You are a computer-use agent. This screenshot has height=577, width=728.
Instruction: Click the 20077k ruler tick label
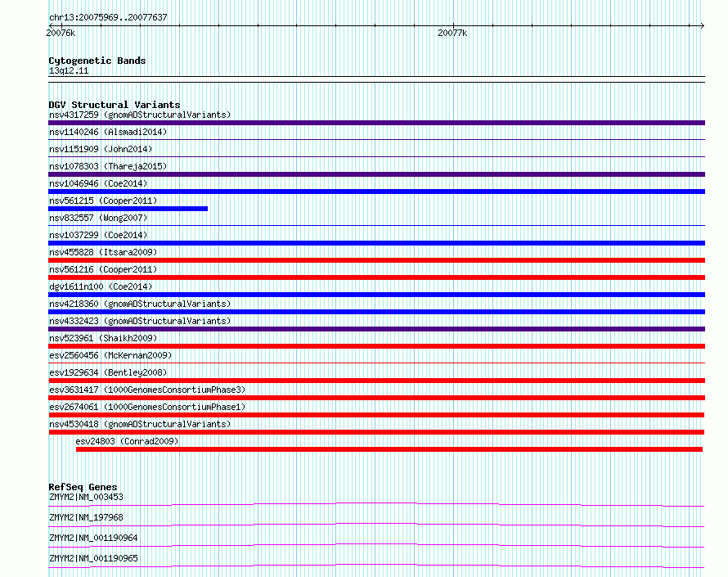(452, 33)
